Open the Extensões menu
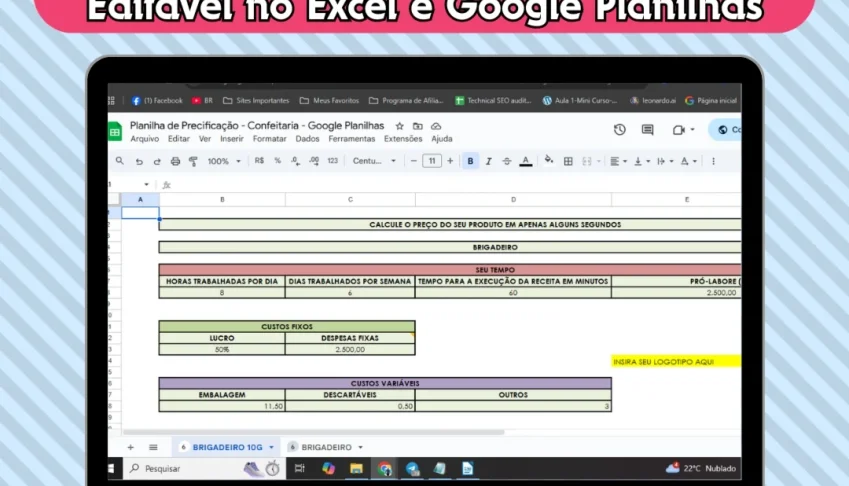 pos(403,139)
